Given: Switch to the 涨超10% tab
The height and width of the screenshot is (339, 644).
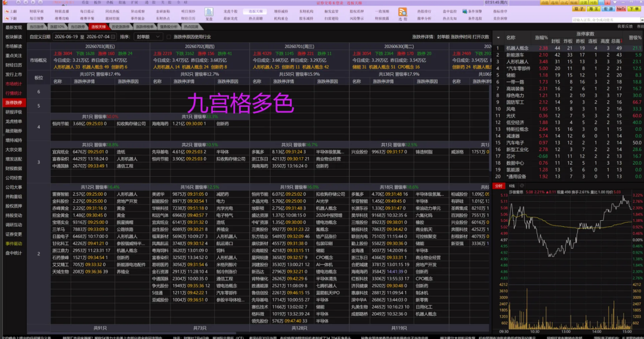Looking at the screenshot, I should click(x=57, y=27).
